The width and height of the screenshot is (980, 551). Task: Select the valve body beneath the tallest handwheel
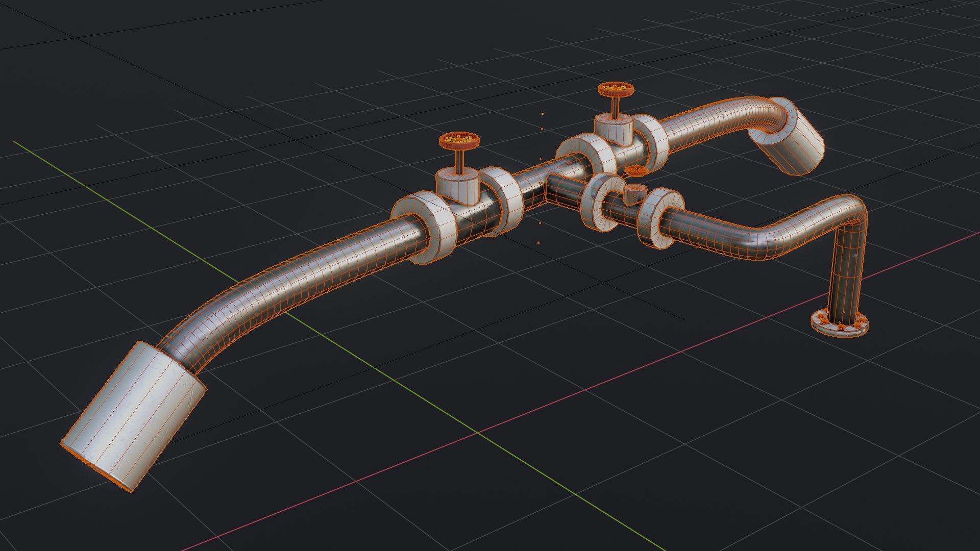click(614, 130)
